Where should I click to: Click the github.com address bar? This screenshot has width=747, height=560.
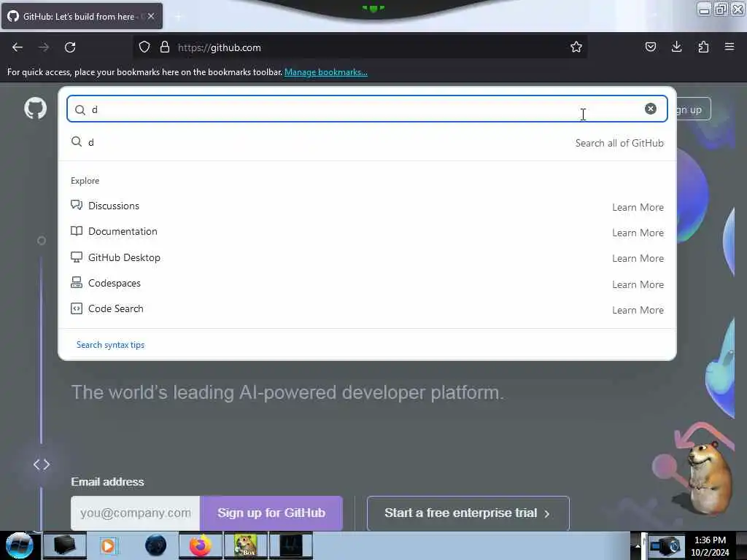360,47
